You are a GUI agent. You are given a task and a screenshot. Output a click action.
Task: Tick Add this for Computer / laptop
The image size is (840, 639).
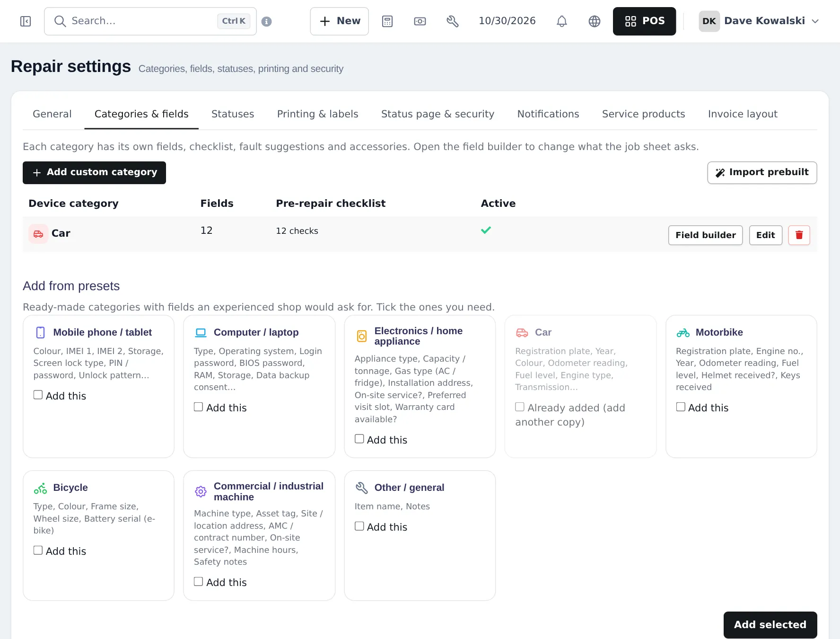coord(199,407)
